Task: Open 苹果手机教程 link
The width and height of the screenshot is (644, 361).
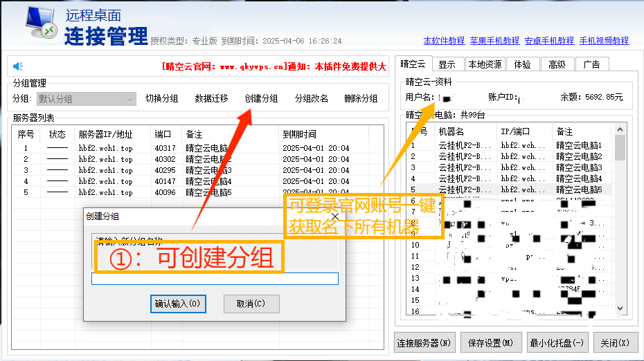Action: tap(494, 41)
